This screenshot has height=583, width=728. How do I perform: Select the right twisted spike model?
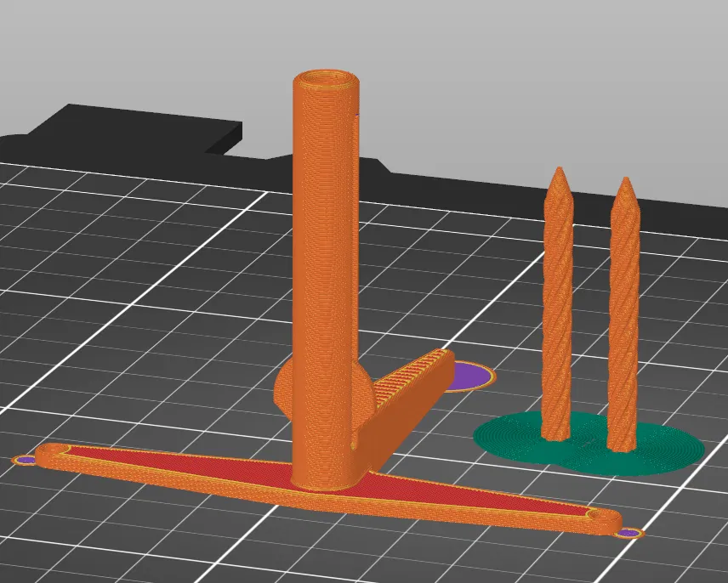624,314
